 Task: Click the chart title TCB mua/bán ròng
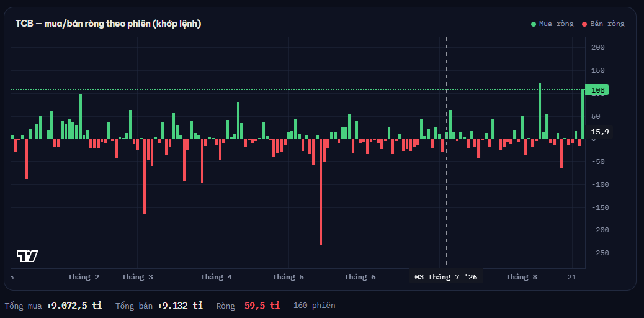(108, 24)
